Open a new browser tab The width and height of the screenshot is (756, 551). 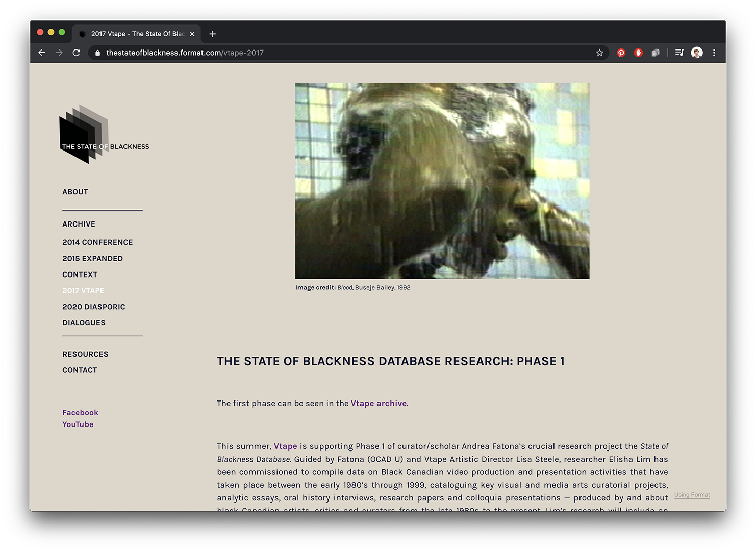click(213, 34)
